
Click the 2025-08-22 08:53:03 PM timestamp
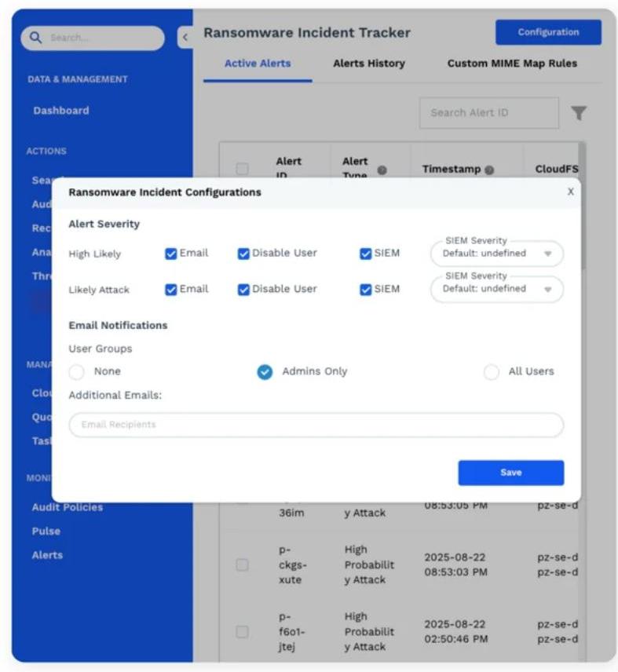(455, 565)
